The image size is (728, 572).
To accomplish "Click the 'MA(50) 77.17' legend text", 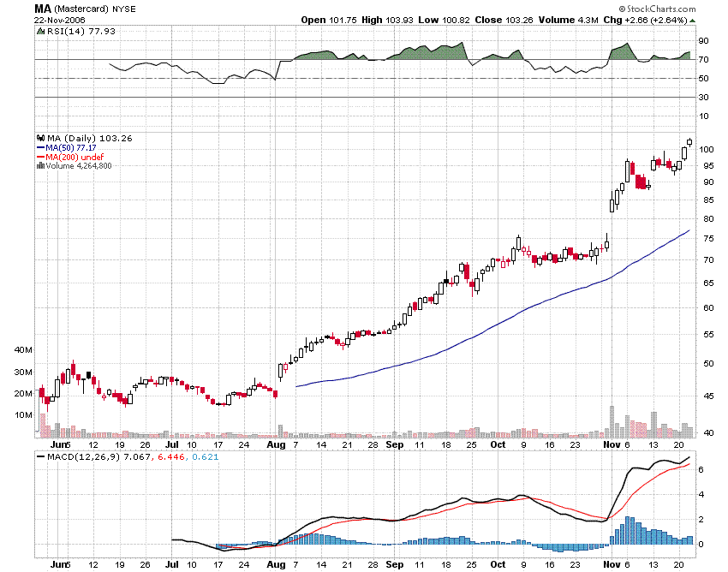I will tap(71, 148).
